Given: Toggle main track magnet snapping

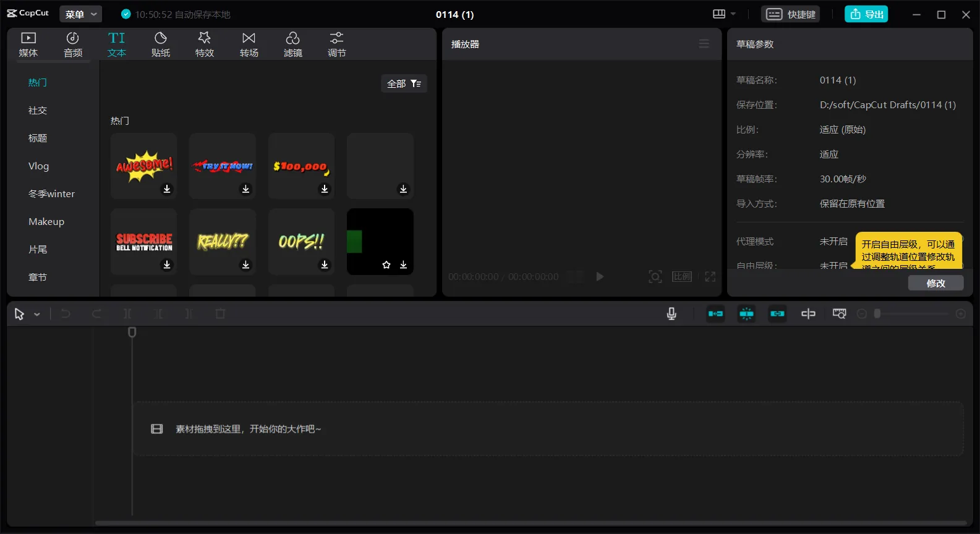Looking at the screenshot, I should 715,314.
